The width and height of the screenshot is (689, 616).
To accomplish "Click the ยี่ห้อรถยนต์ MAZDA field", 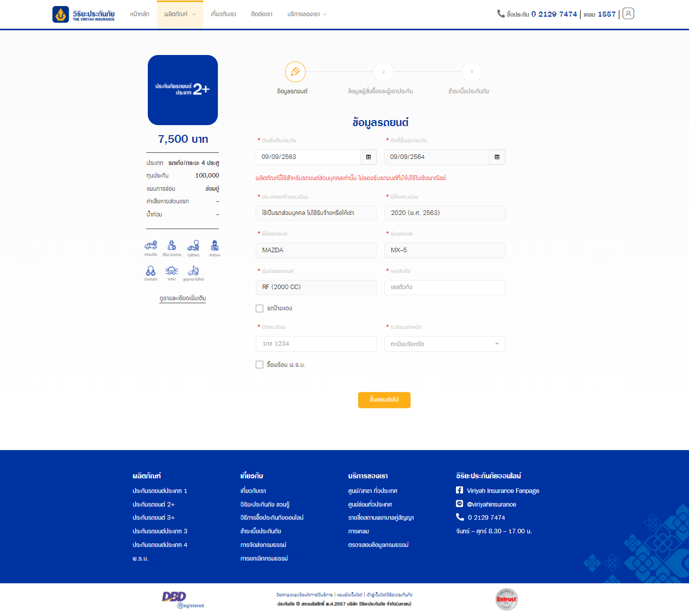I will [316, 251].
